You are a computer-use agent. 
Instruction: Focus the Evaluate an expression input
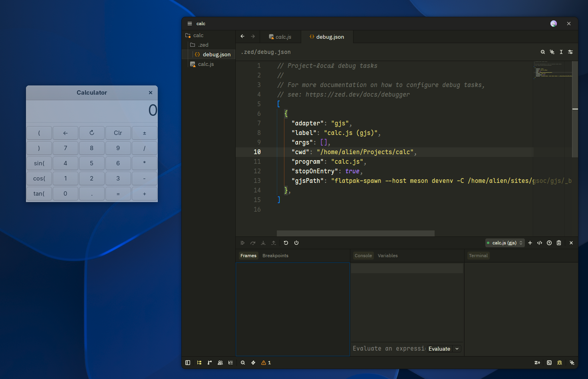pos(389,349)
